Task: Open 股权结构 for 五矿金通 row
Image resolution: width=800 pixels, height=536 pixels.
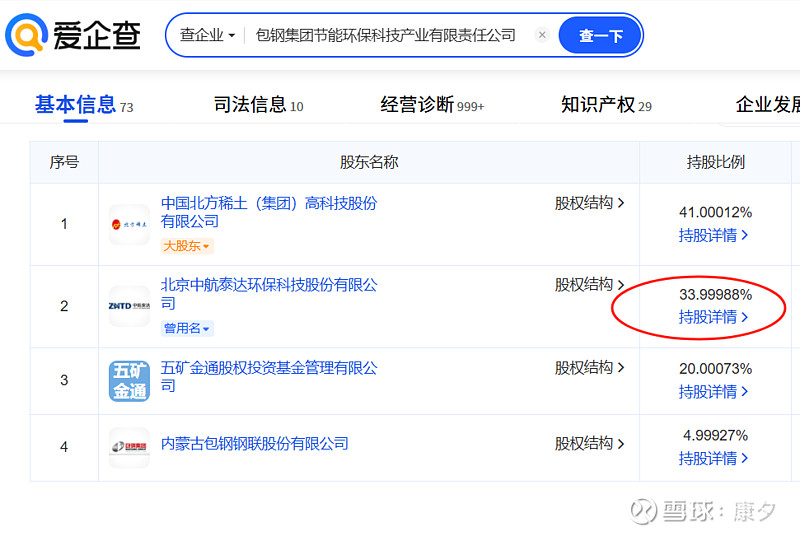Action: click(x=589, y=368)
